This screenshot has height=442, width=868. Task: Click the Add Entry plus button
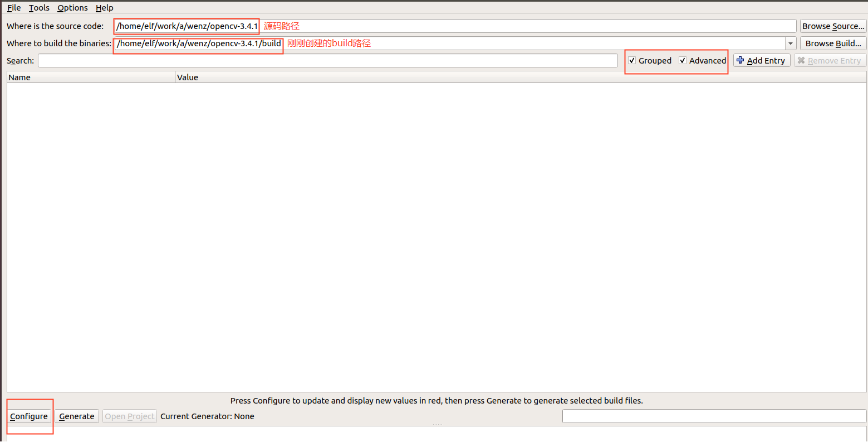[762, 61]
